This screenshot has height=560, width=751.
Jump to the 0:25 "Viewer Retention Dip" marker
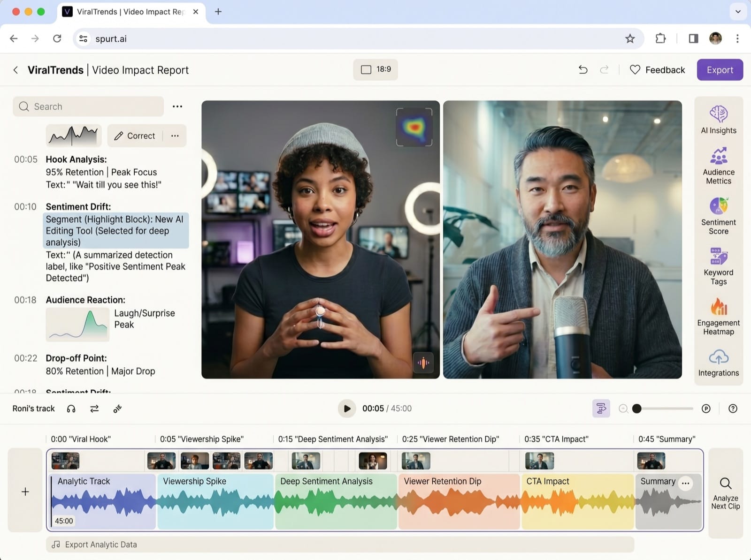[451, 439]
